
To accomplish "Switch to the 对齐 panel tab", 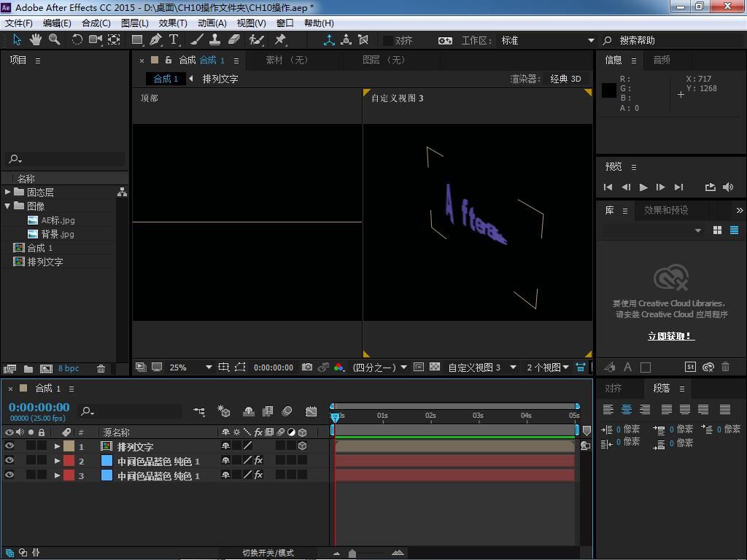I will (613, 389).
